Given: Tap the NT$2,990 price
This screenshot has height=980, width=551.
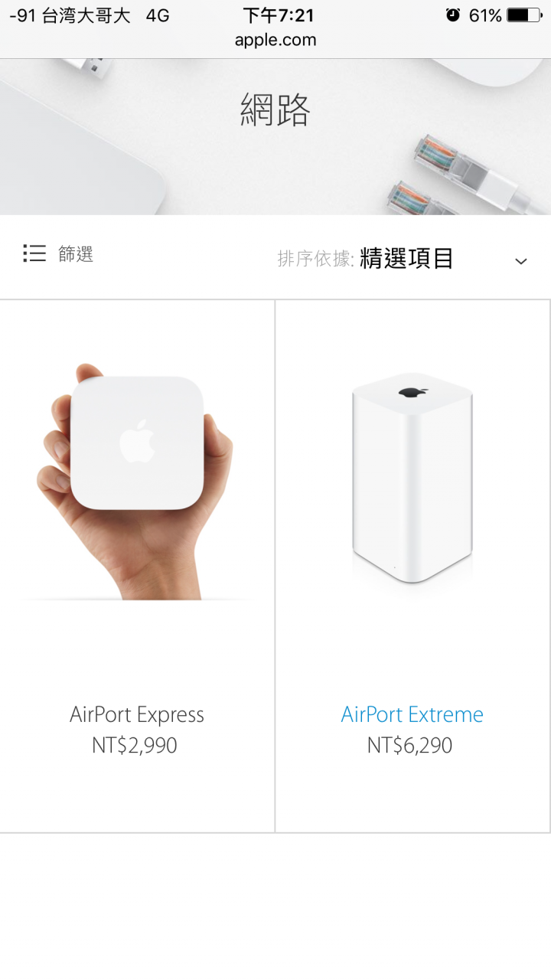Looking at the screenshot, I should [135, 745].
